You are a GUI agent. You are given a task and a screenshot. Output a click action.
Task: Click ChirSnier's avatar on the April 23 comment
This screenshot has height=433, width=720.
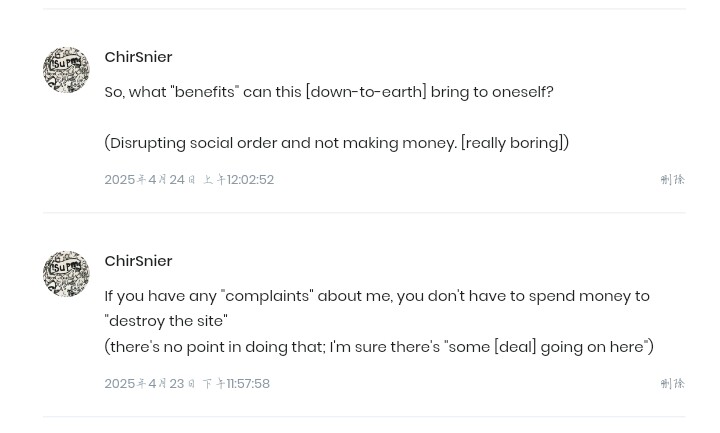[66, 274]
